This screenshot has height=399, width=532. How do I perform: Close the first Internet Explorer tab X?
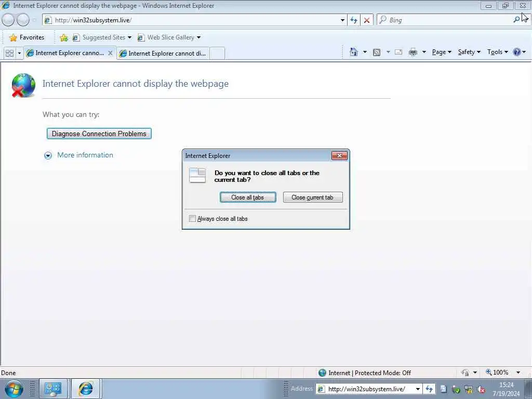click(x=110, y=53)
